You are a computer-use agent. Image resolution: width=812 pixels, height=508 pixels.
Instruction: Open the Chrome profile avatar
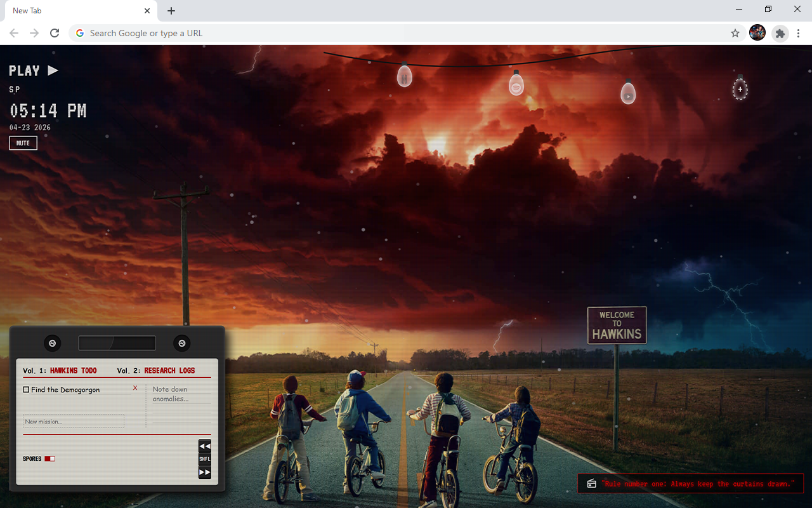click(757, 33)
